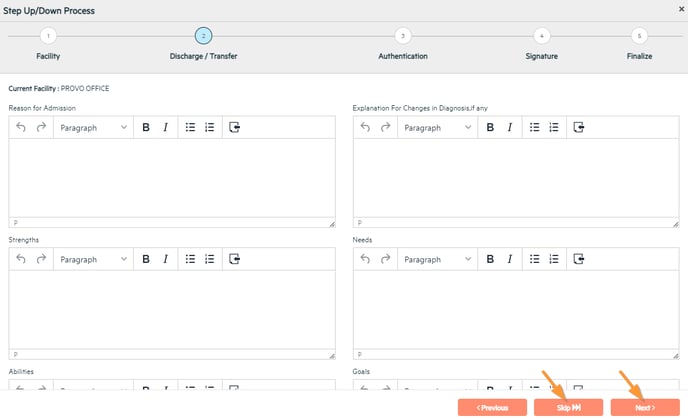This screenshot has height=420, width=688.
Task: Expand Paragraph style dropdown in Explanation For Changes editor
Action: pos(437,128)
